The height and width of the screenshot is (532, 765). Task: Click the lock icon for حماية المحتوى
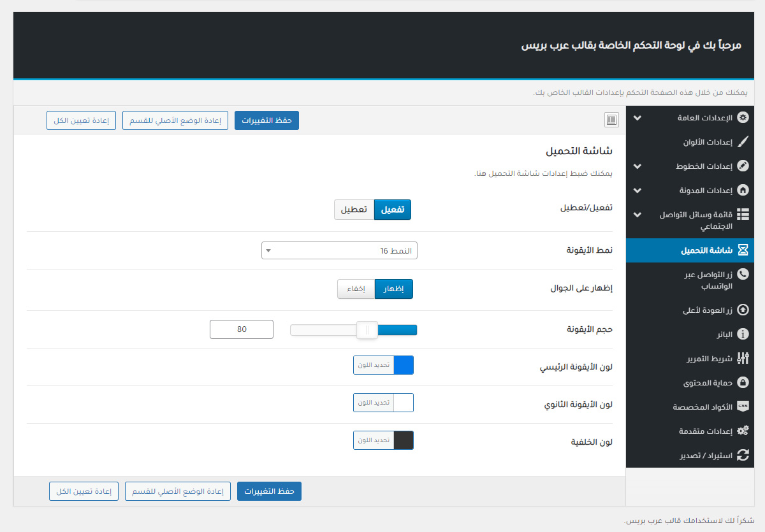[x=743, y=382]
